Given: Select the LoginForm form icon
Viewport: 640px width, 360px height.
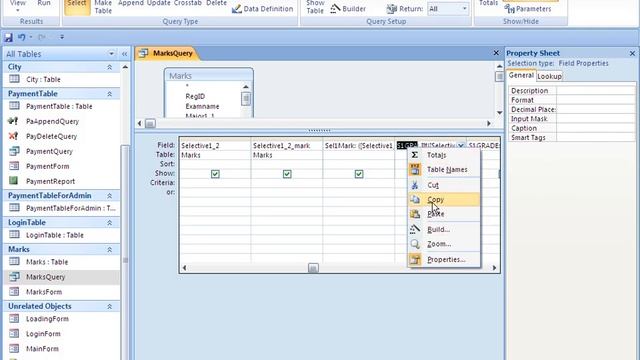Looking at the screenshot, I should (x=14, y=333).
